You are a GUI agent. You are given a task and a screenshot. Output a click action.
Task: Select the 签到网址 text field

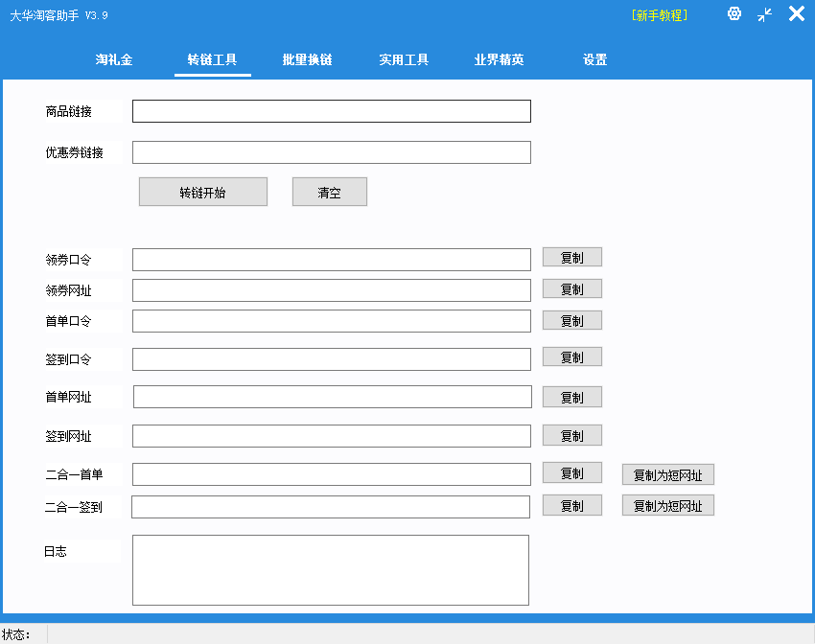point(332,436)
